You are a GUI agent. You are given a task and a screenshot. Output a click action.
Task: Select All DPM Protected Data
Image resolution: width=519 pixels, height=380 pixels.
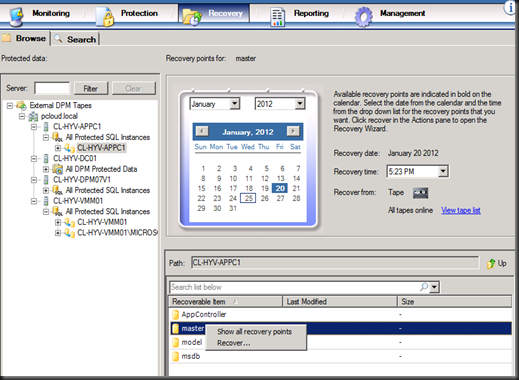(x=101, y=169)
